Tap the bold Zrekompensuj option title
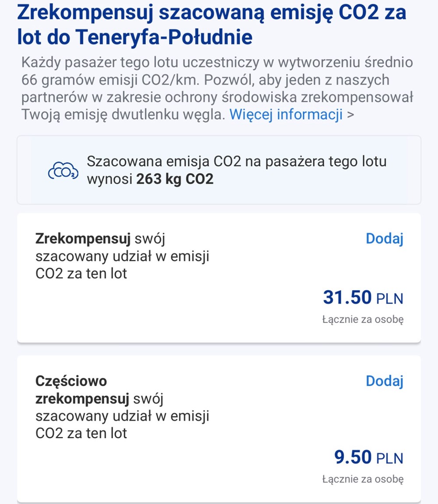 coord(83,239)
